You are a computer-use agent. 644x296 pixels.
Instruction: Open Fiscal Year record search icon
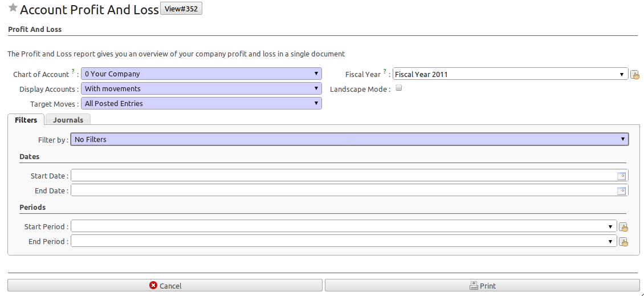635,74
